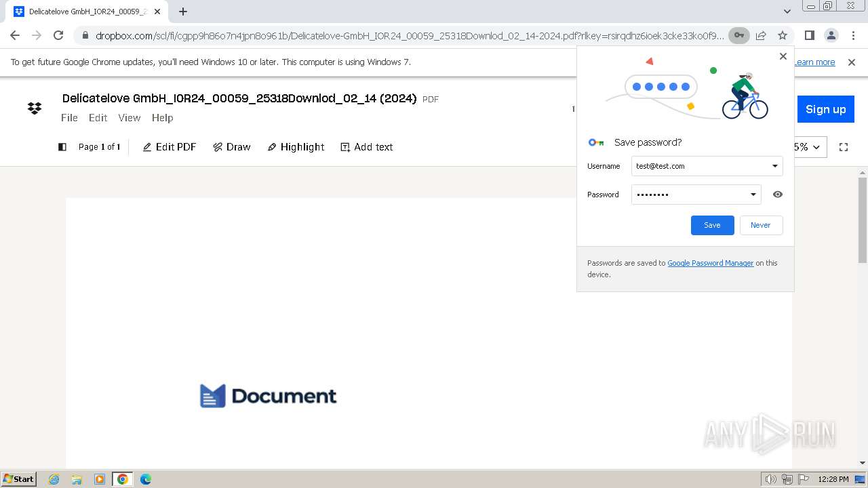Open the File menu
Screen dimensions: 868x488
tap(69, 118)
